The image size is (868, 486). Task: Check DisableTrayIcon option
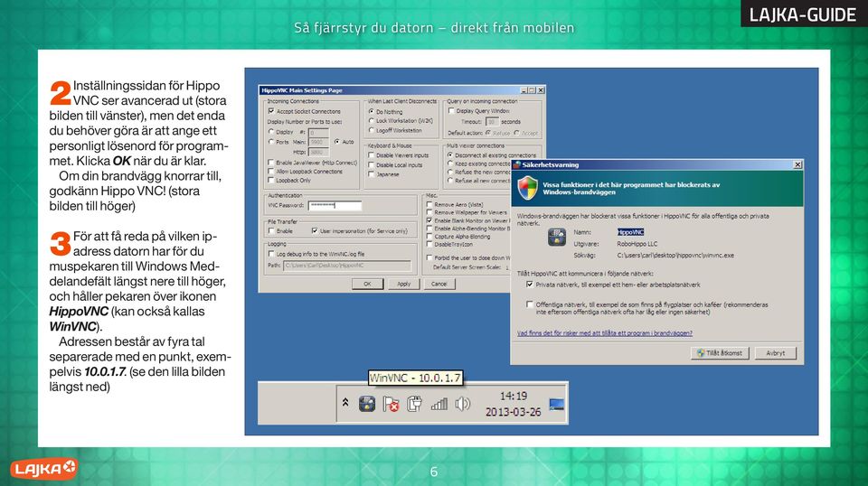pyautogui.click(x=429, y=244)
